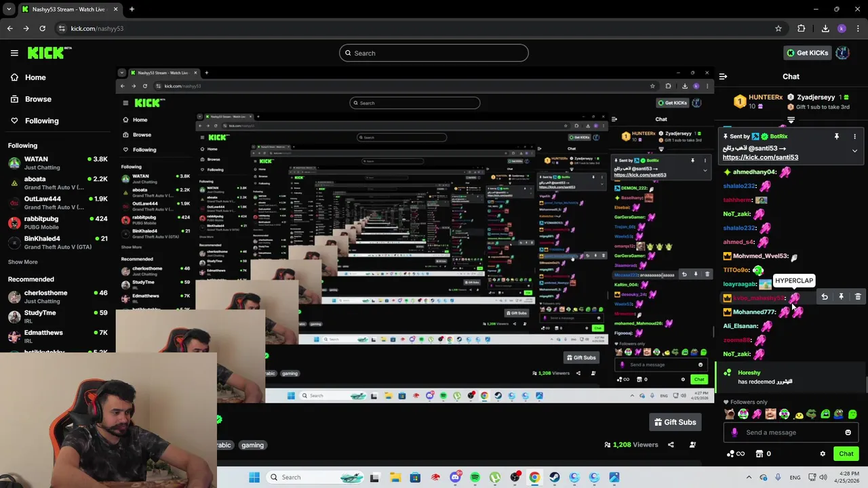Image resolution: width=868 pixels, height=488 pixels.
Task: Open a new browser tab
Action: (x=132, y=9)
